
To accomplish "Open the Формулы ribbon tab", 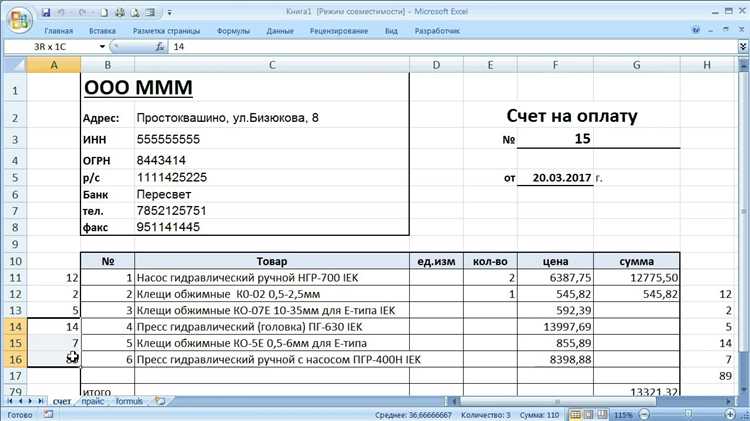I will pos(233,31).
